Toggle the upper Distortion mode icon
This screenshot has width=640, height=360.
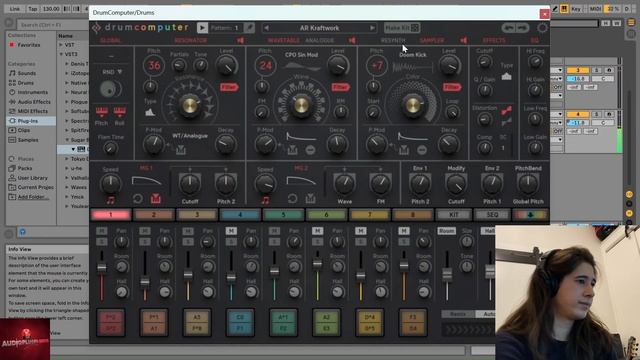click(506, 111)
